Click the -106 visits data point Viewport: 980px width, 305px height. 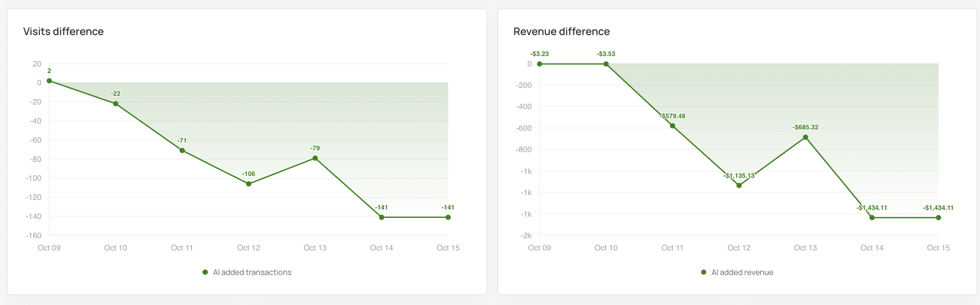(249, 184)
